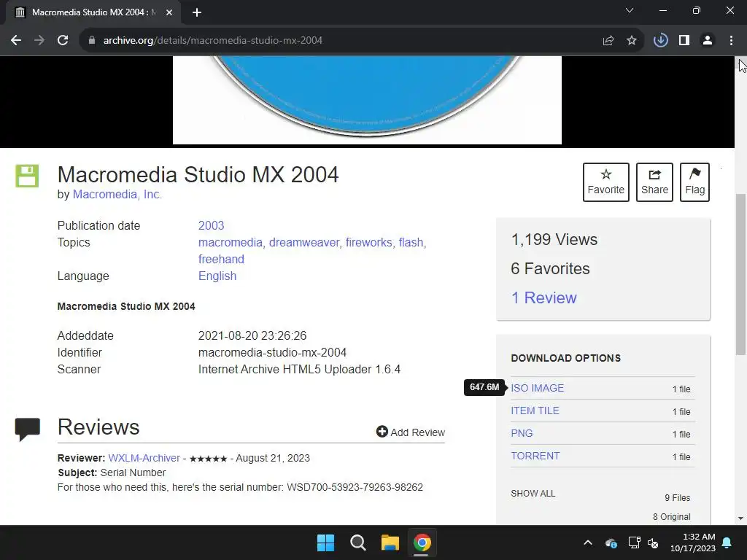
Task: Select the serial number review text
Action: tap(240, 487)
